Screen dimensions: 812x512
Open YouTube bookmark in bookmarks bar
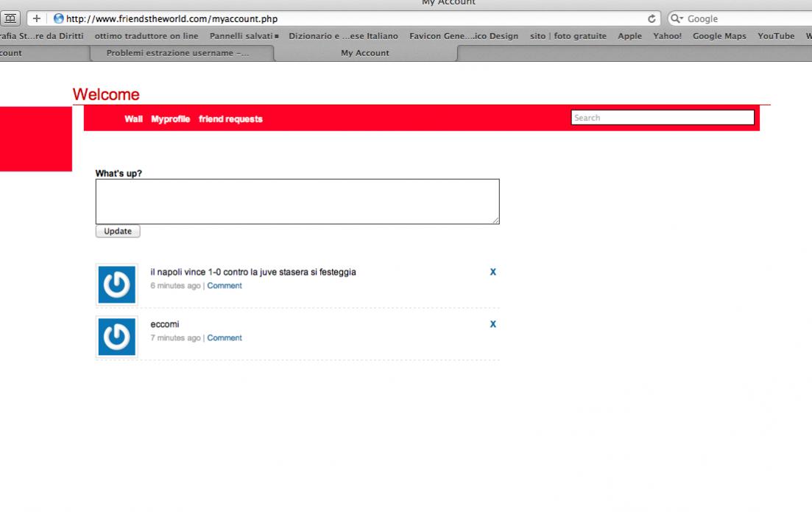776,36
